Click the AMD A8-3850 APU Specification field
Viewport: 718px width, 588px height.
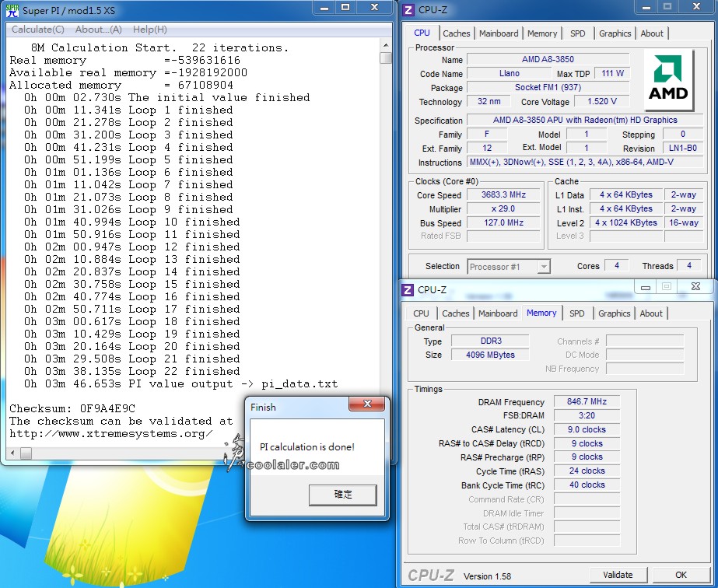[x=585, y=120]
